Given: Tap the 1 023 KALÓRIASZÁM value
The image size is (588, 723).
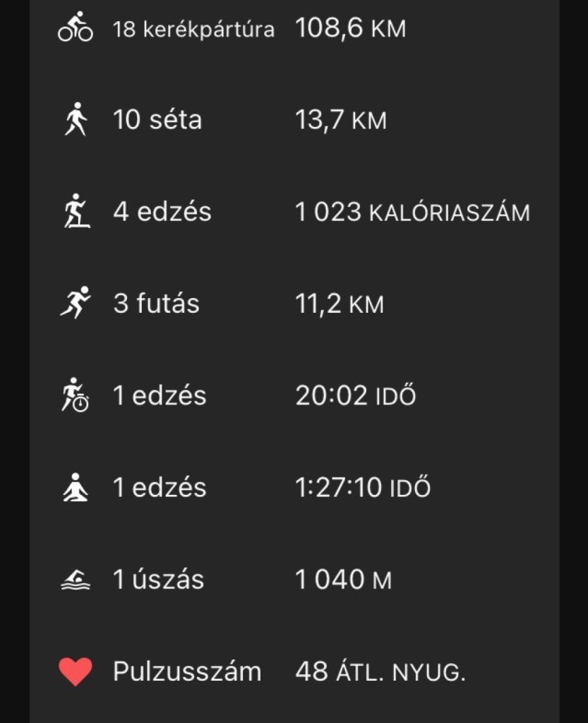Looking at the screenshot, I should pos(412,212).
